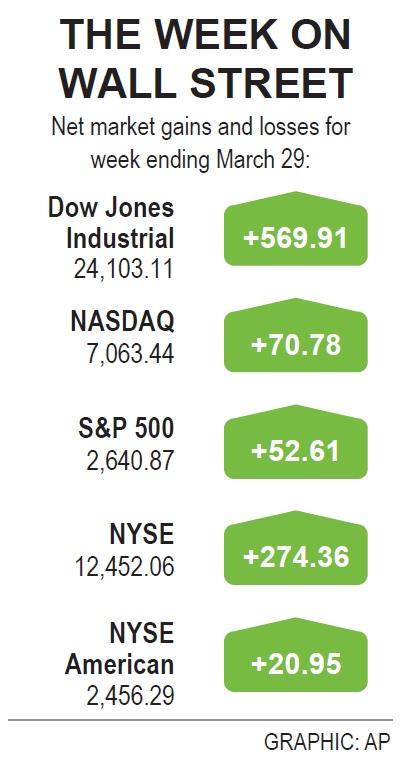The height and width of the screenshot is (766, 403).
Task: Click the Net market gains subtitle
Action: [x=201, y=128]
